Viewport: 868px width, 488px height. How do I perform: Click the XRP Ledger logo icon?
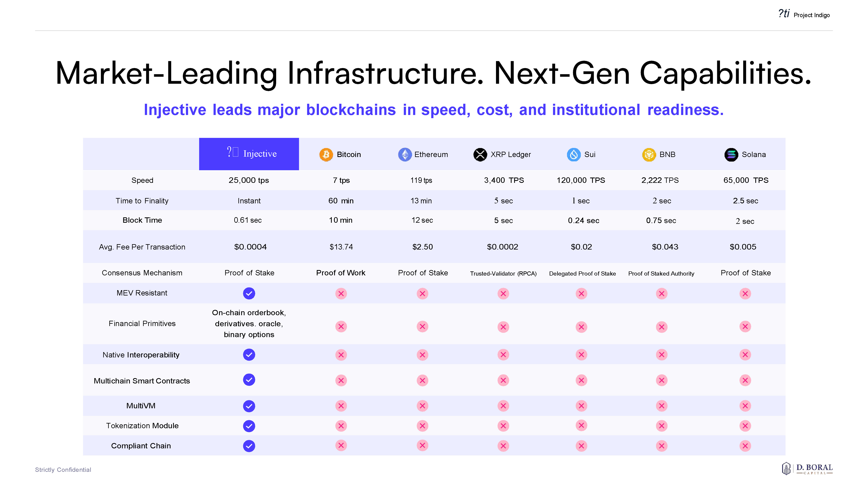[x=480, y=155]
